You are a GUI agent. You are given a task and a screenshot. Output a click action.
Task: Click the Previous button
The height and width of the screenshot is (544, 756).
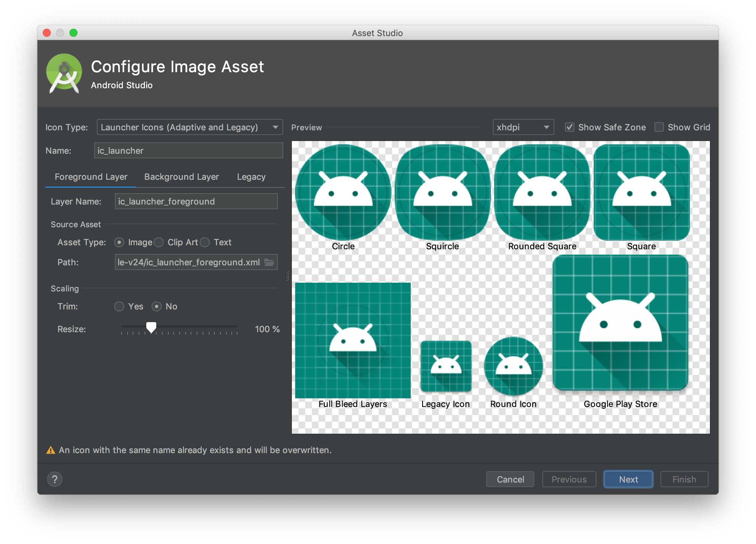click(569, 480)
